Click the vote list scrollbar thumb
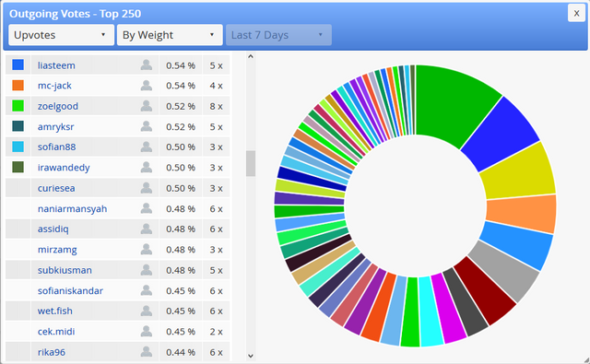Screen dimensions: 590x364 tap(251, 164)
